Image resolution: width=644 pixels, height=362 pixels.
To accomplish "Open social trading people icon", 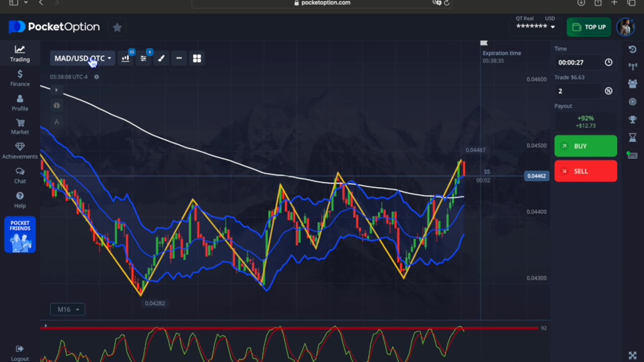I will (x=632, y=84).
